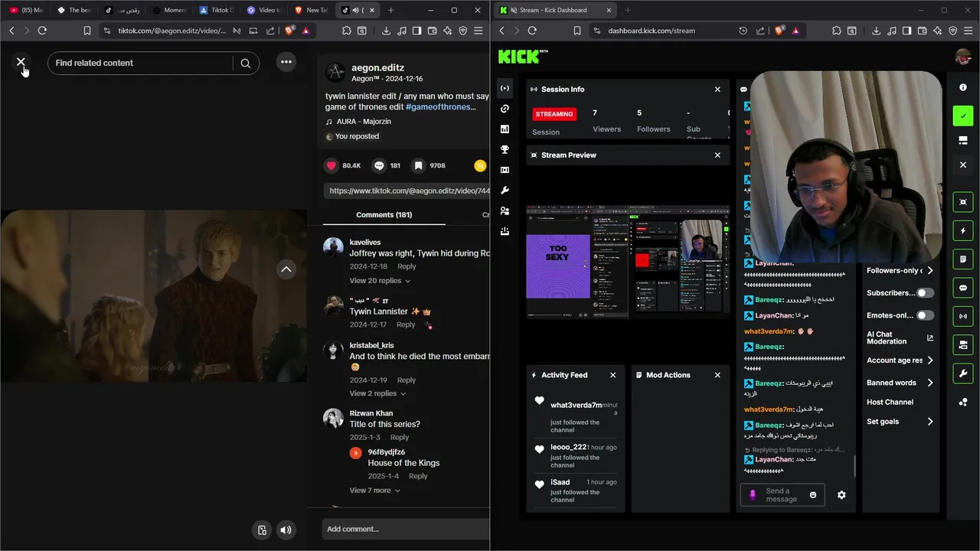
Task: Click the wrench icon in Kick right toolbar
Action: tap(963, 373)
